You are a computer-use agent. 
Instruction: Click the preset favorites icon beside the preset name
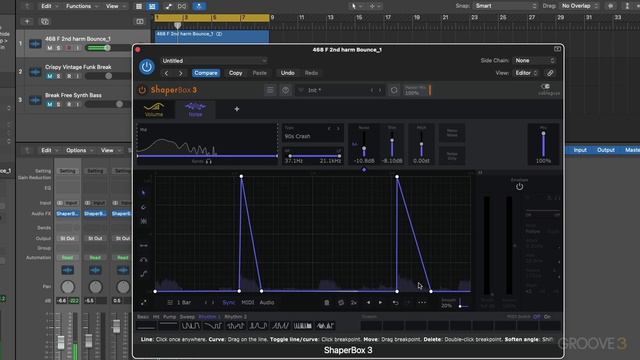[x=285, y=90]
